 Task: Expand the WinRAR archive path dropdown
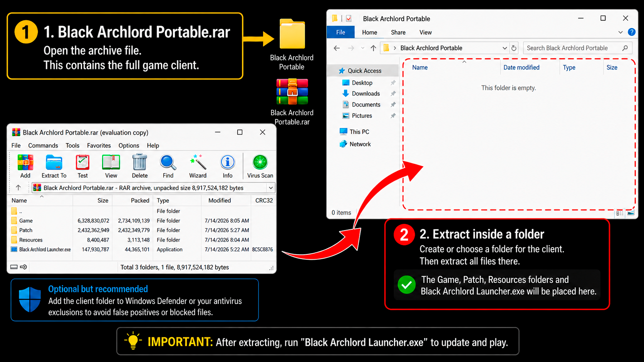coord(271,188)
